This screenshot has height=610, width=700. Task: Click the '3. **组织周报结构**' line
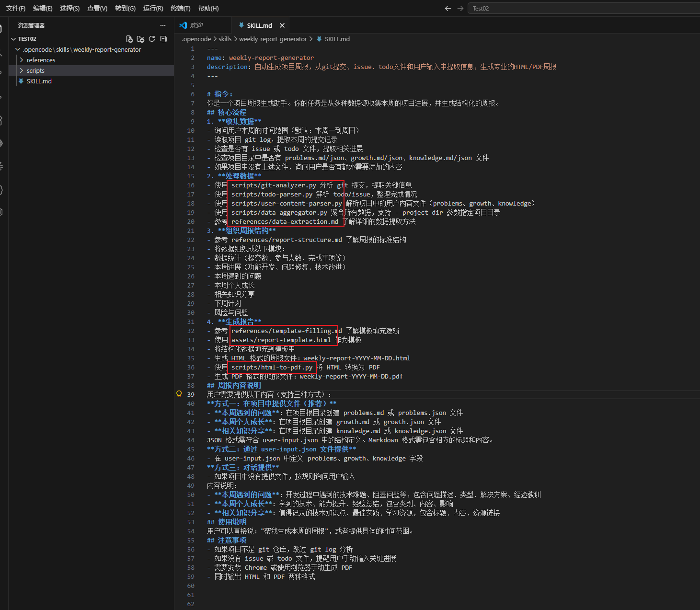pos(241,230)
